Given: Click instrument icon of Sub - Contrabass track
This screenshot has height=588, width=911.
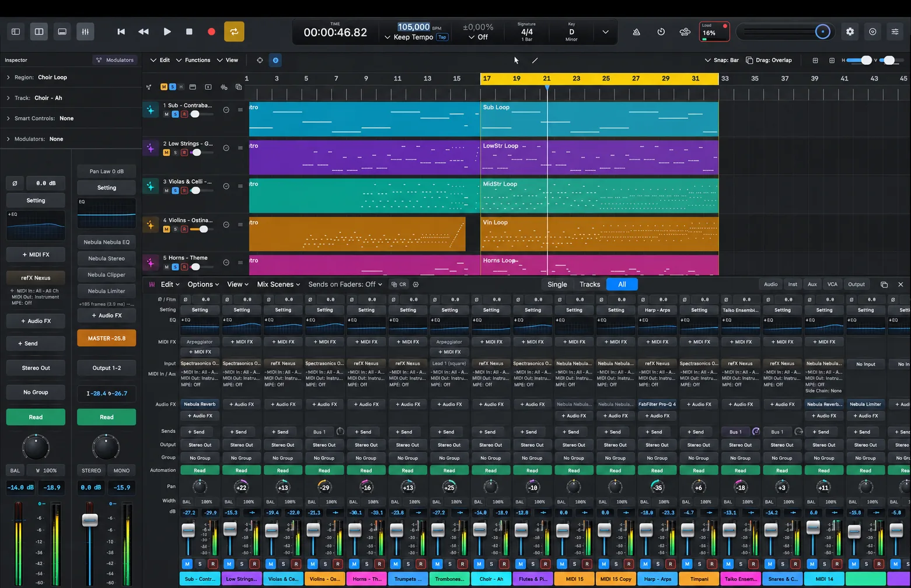Looking at the screenshot, I should pos(151,110).
